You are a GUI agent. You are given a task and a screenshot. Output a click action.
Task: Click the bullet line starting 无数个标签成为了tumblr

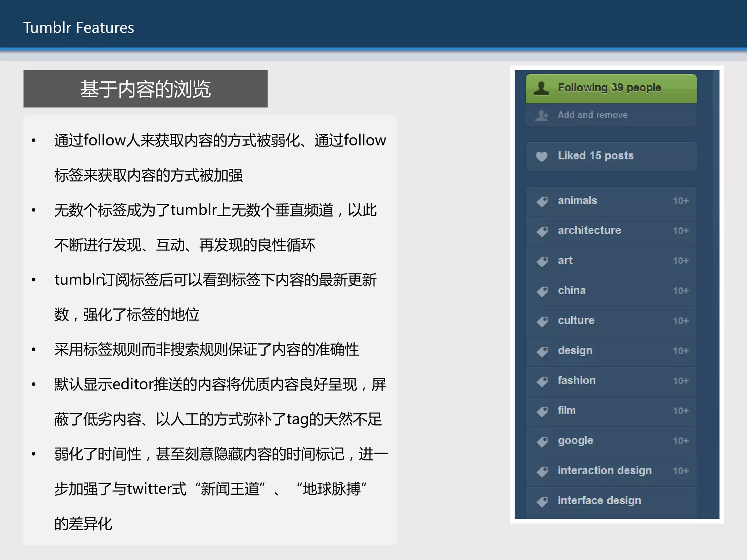pyautogui.click(x=215, y=210)
